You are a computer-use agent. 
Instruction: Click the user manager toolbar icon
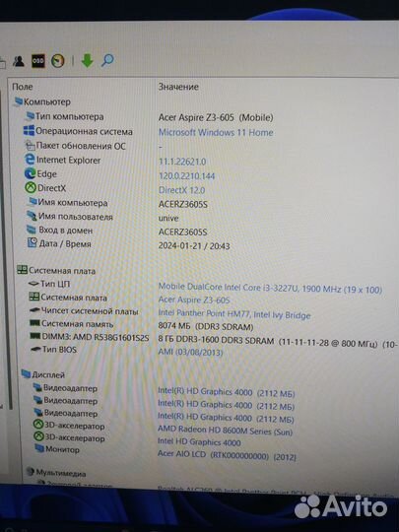19,61
